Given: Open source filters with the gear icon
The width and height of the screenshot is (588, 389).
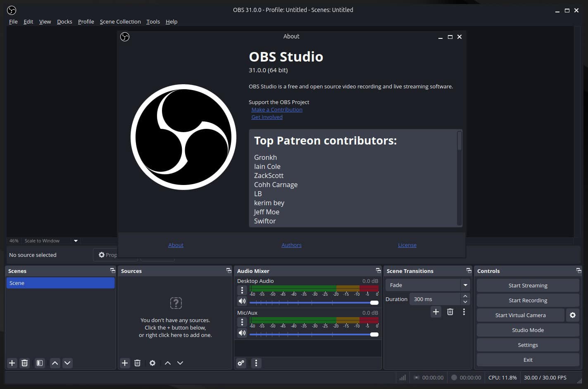Looking at the screenshot, I should coord(152,363).
